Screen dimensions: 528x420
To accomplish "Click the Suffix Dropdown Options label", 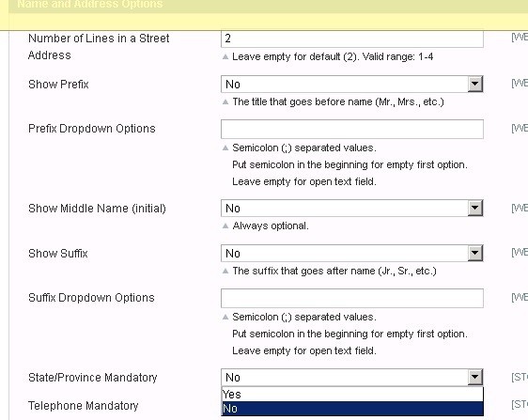I will click(x=91, y=298).
